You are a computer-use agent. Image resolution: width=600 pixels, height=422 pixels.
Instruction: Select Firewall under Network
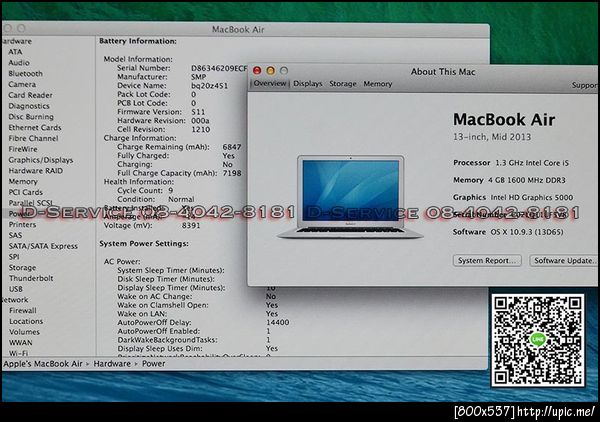[23, 310]
